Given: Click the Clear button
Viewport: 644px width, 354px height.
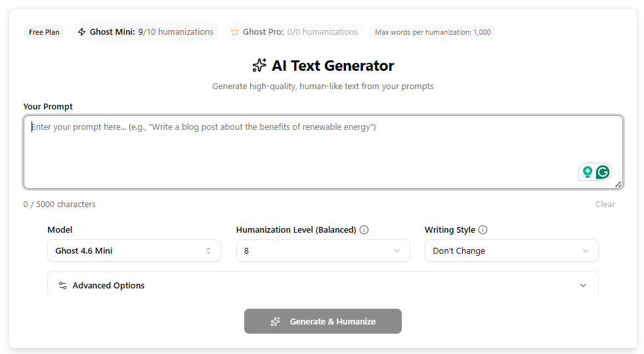Looking at the screenshot, I should coord(605,205).
